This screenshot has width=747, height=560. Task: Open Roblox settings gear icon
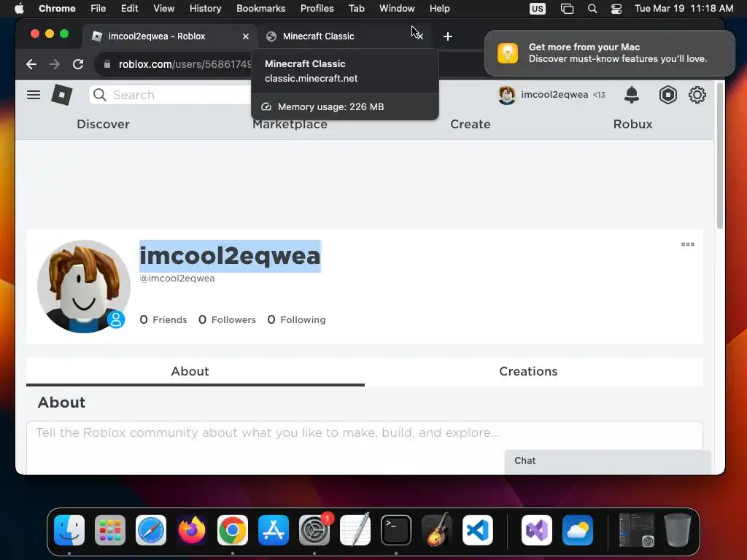pos(697,95)
